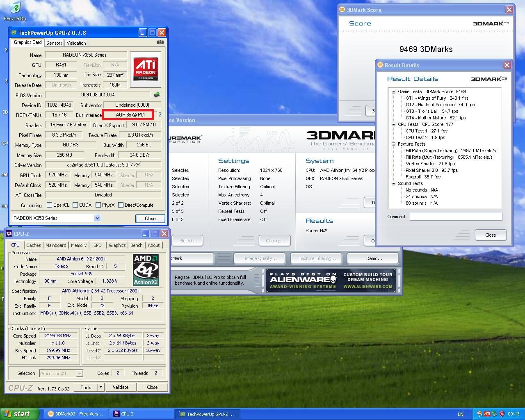The height and width of the screenshot is (420, 525).
Task: Toggle the OpenCL checkbox
Action: coord(49,205)
